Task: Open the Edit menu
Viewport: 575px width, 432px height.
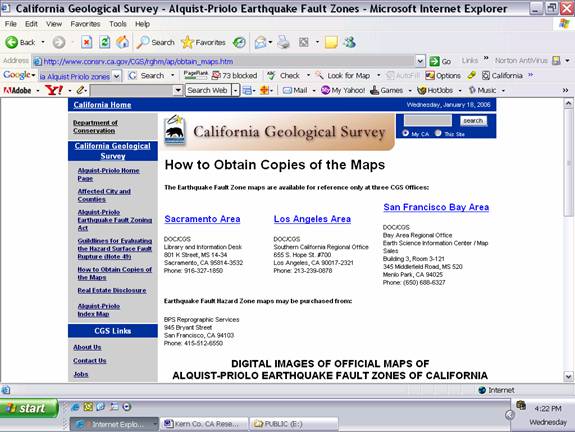Action: pos(31,24)
